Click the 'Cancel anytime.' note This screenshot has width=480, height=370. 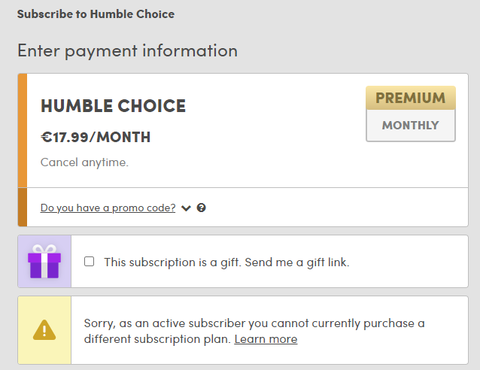coord(84,162)
